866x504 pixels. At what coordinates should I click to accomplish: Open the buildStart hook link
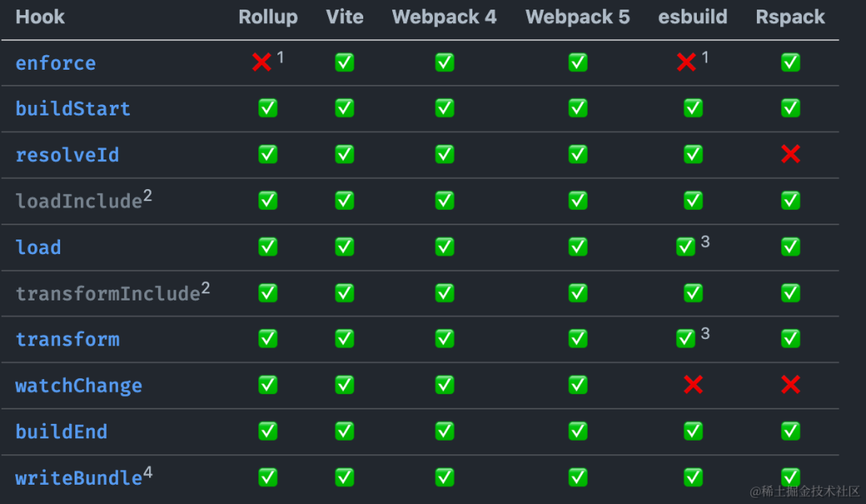(x=73, y=109)
